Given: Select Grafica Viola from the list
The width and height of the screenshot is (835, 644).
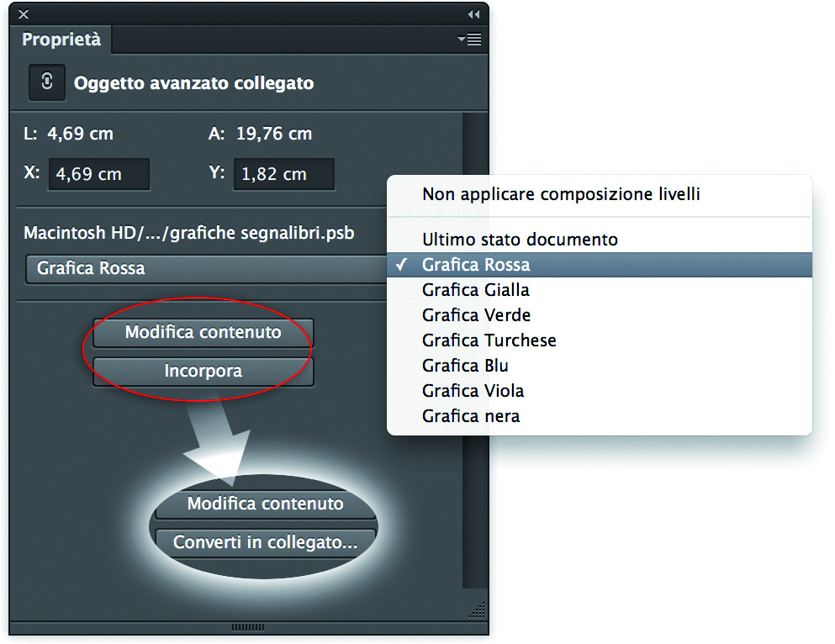Looking at the screenshot, I should [x=600, y=391].
